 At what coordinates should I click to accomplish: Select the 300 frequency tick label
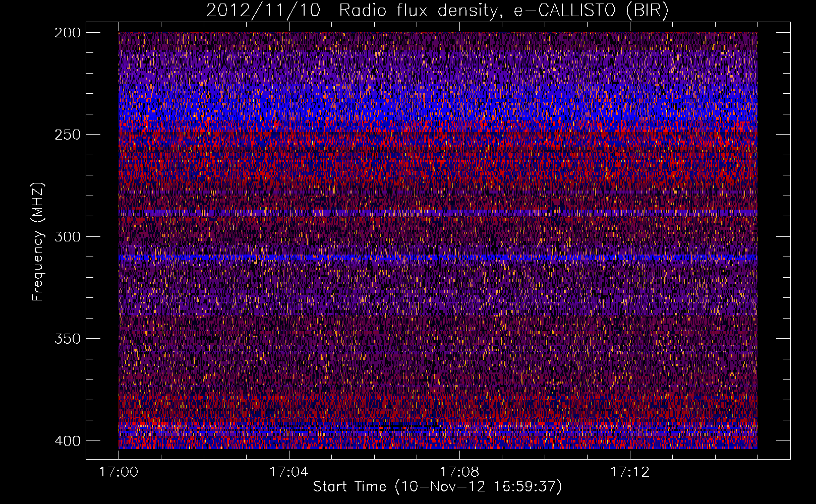pyautogui.click(x=67, y=236)
